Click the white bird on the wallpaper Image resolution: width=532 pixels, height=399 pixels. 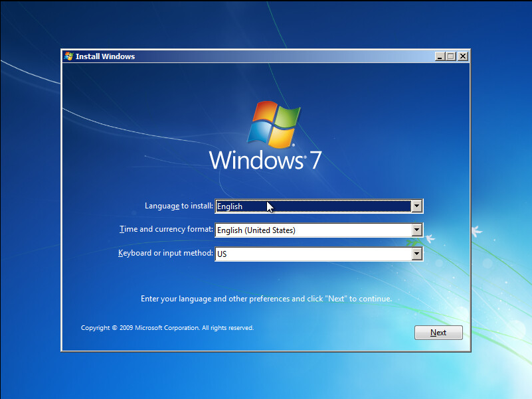pyautogui.click(x=476, y=231)
